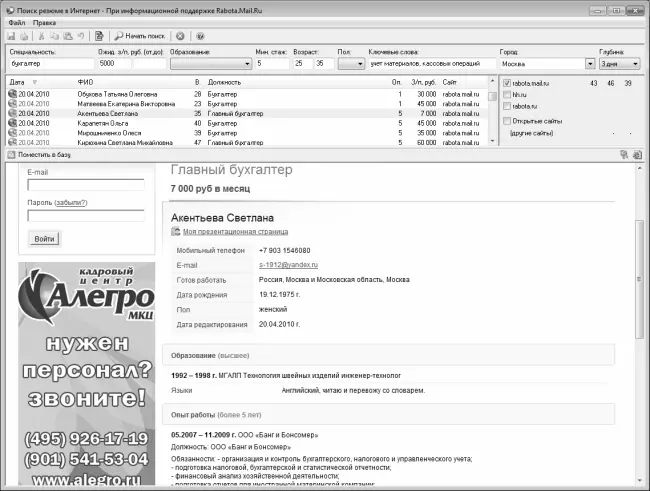Click the Cut scissors icon

(39, 35)
